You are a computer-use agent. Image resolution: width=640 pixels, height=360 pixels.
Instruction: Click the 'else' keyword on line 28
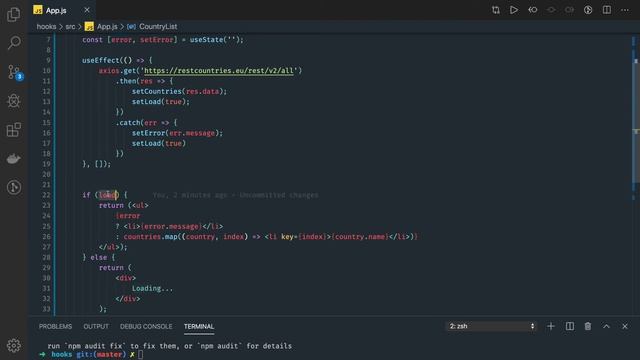[98, 258]
